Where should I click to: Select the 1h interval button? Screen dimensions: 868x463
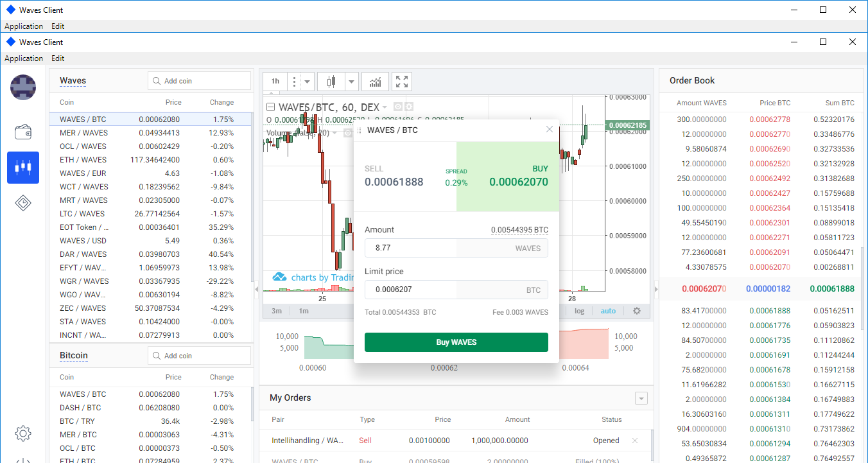point(275,82)
